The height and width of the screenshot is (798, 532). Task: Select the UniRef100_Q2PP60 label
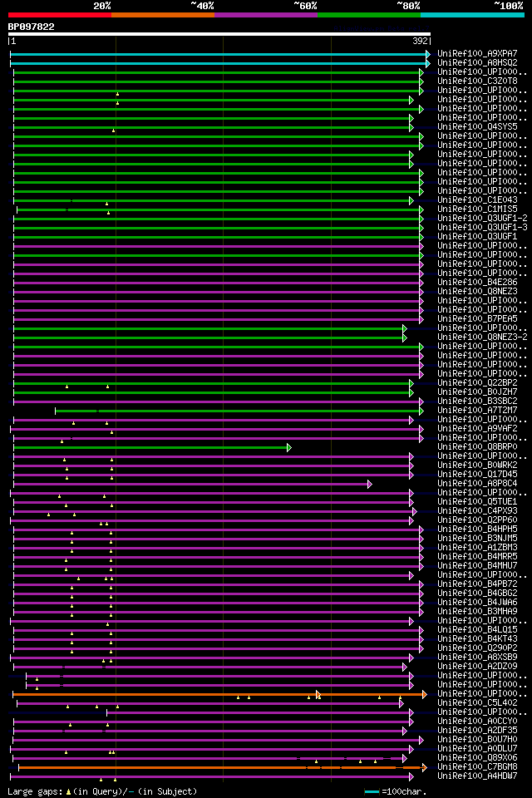pyautogui.click(x=477, y=520)
